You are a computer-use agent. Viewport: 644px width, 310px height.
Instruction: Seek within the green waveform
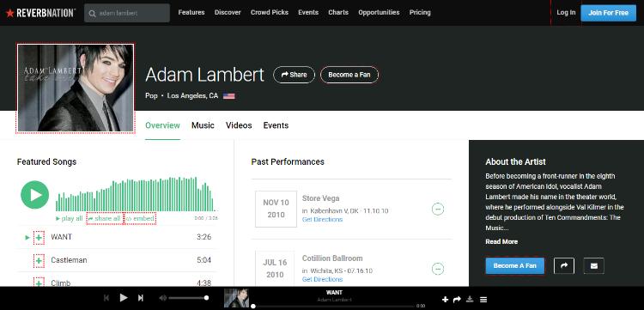tap(135, 194)
